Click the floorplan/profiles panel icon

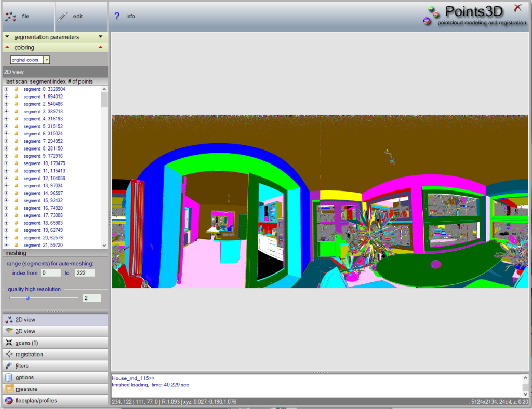point(8,401)
